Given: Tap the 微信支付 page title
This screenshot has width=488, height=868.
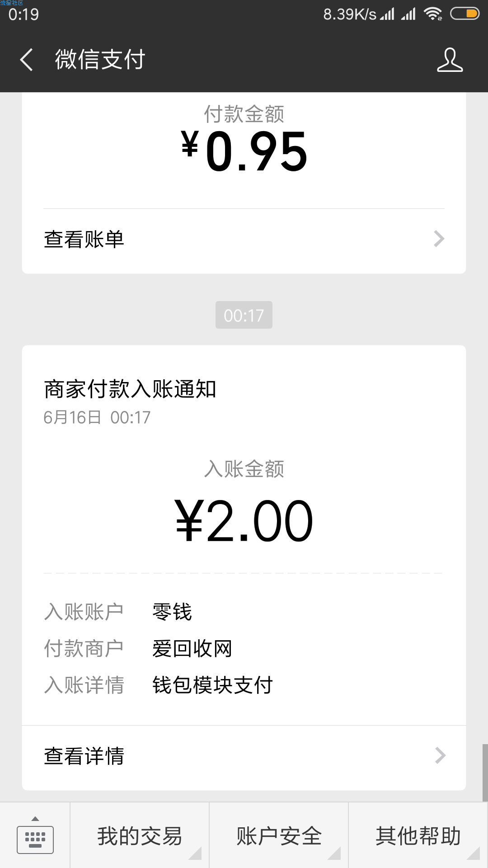Looking at the screenshot, I should coord(100,60).
